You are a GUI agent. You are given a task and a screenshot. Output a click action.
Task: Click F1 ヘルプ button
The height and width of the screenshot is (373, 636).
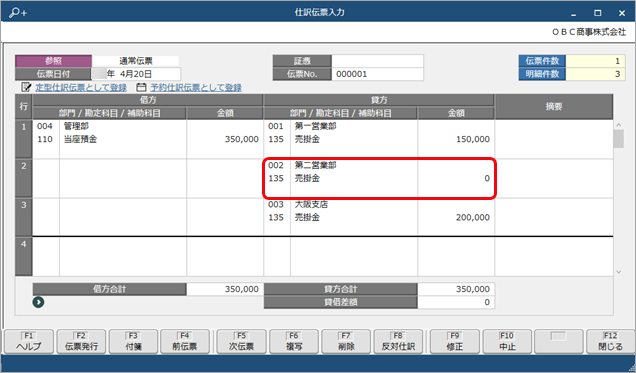pos(29,341)
